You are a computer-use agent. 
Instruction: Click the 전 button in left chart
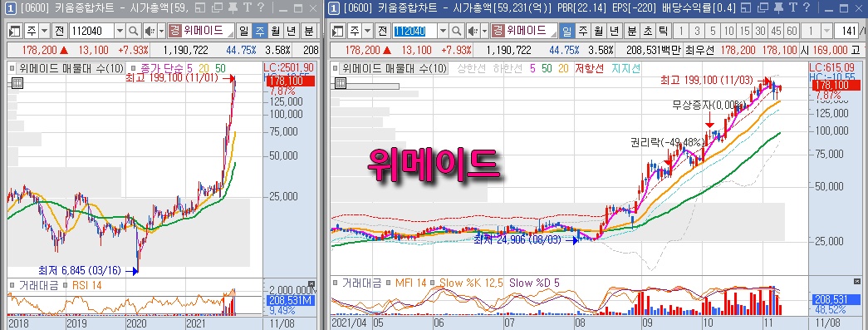(59, 31)
